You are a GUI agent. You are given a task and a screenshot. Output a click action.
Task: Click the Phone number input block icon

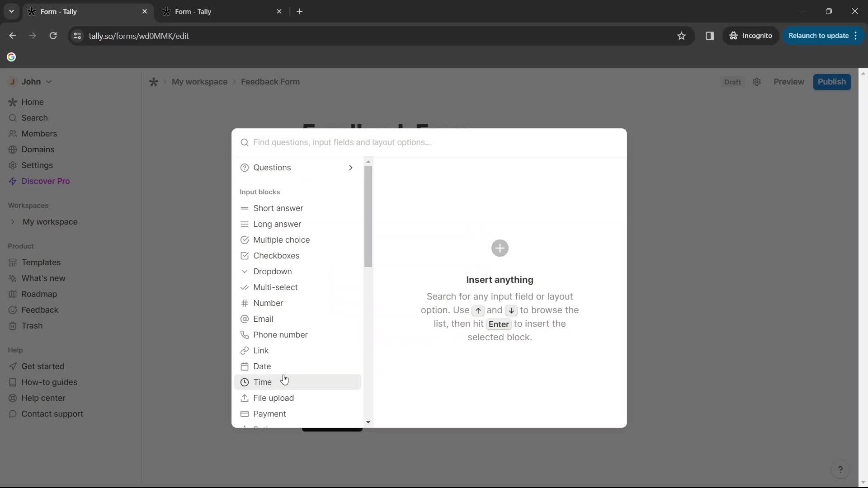[x=245, y=335]
